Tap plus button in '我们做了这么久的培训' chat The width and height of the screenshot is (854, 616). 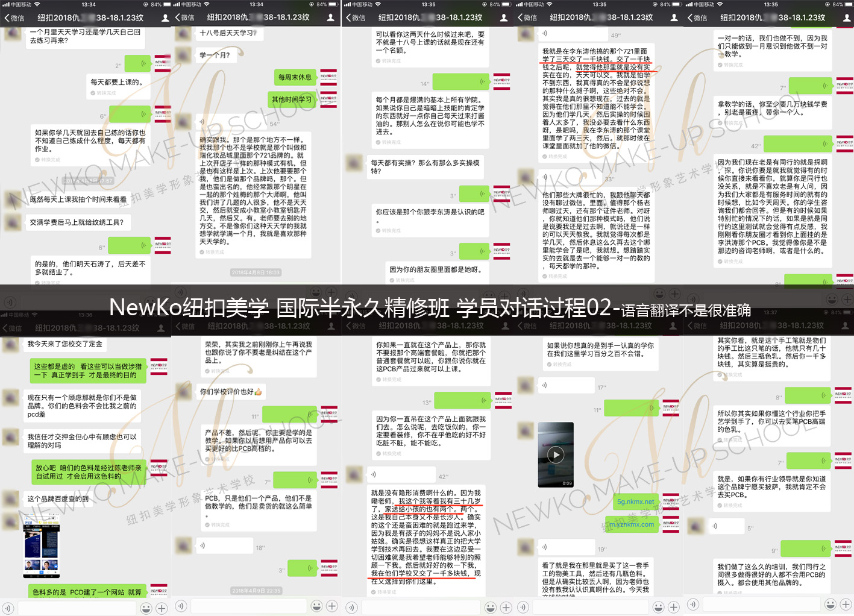tap(846, 604)
